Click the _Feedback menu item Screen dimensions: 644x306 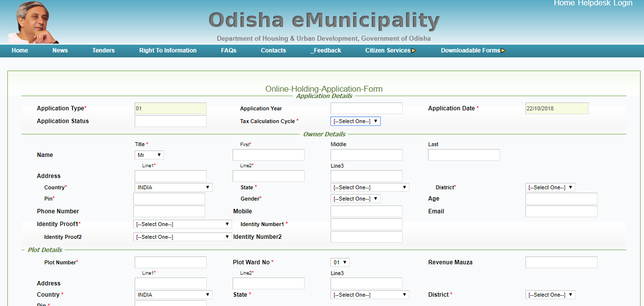[325, 50]
